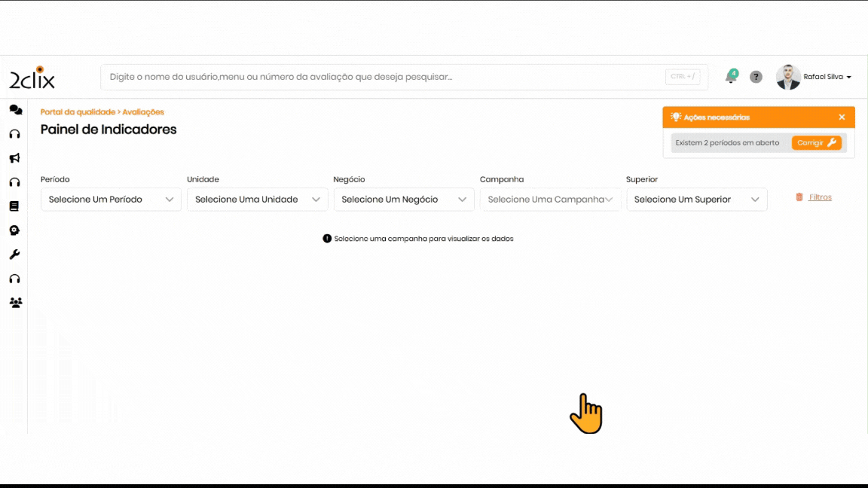Open the Selecione Uma Campanha dropdown
This screenshot has width=868, height=488.
[550, 200]
